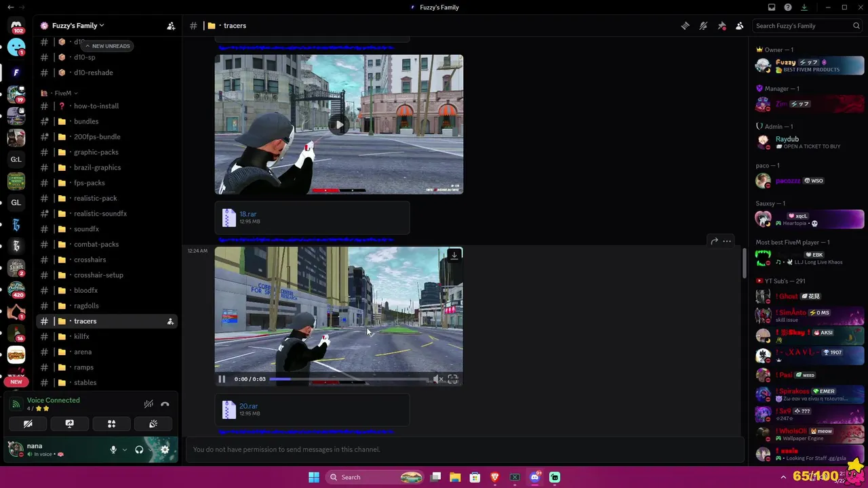Image resolution: width=868 pixels, height=488 pixels.
Task: Mute the microphone
Action: coord(113,450)
